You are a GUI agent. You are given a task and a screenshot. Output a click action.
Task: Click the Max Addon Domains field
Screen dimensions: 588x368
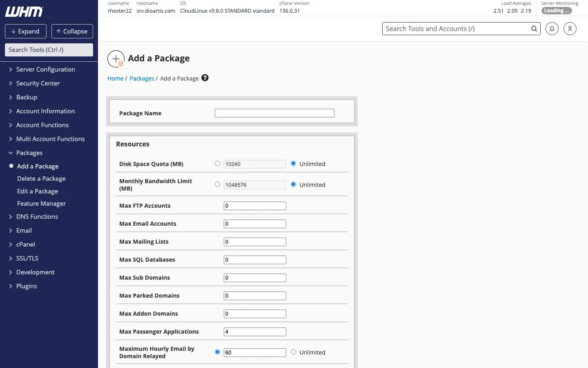pos(255,314)
